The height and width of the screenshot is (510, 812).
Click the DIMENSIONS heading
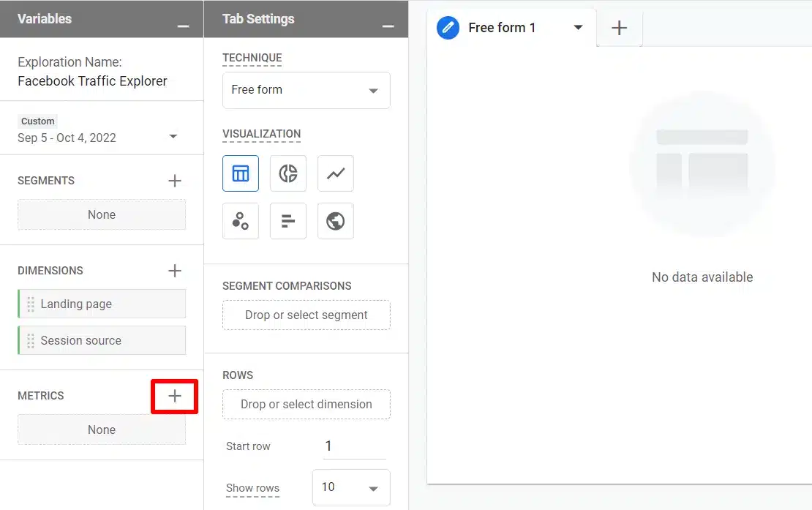50,271
